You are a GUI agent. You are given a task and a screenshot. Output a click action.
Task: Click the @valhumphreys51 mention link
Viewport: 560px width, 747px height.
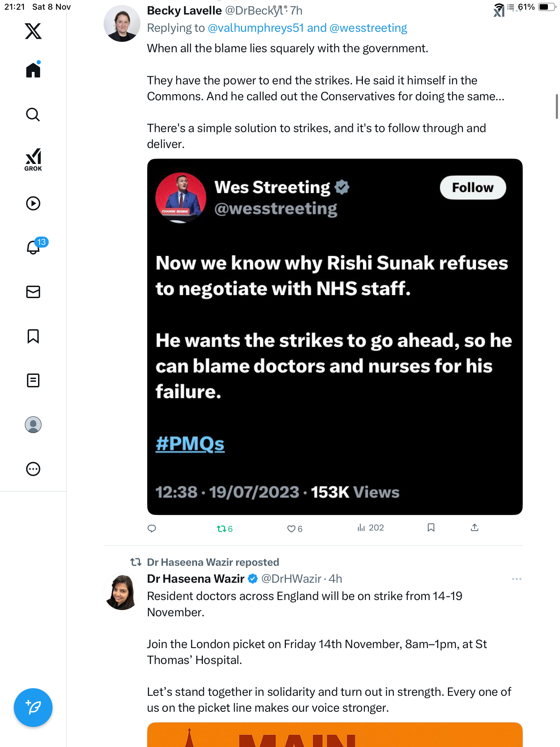255,28
